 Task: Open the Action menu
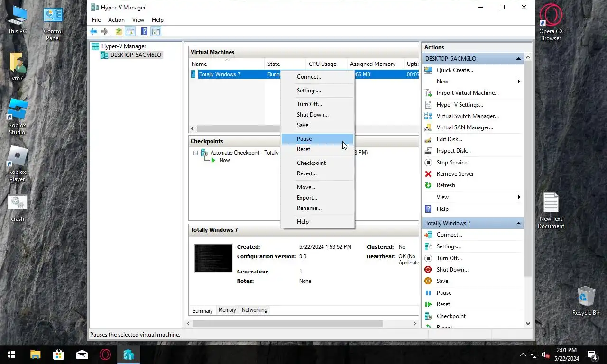pos(116,20)
